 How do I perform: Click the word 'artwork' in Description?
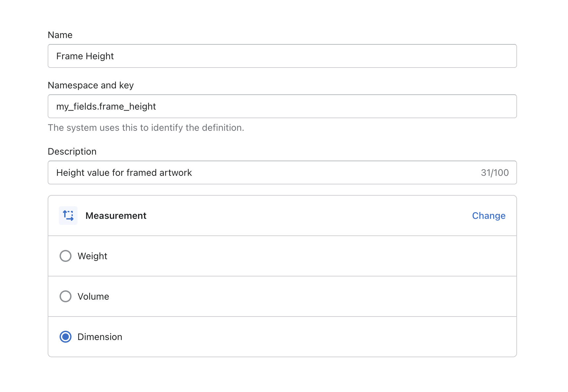point(175,172)
